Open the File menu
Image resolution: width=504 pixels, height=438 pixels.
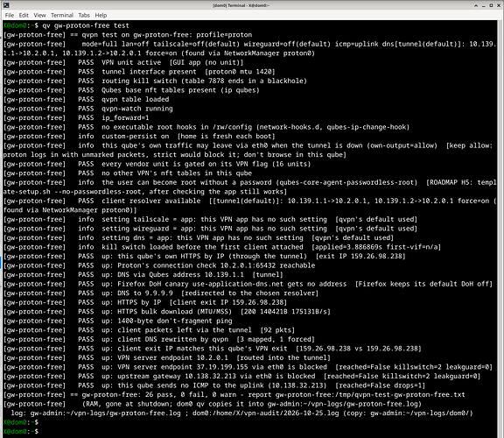(10, 15)
